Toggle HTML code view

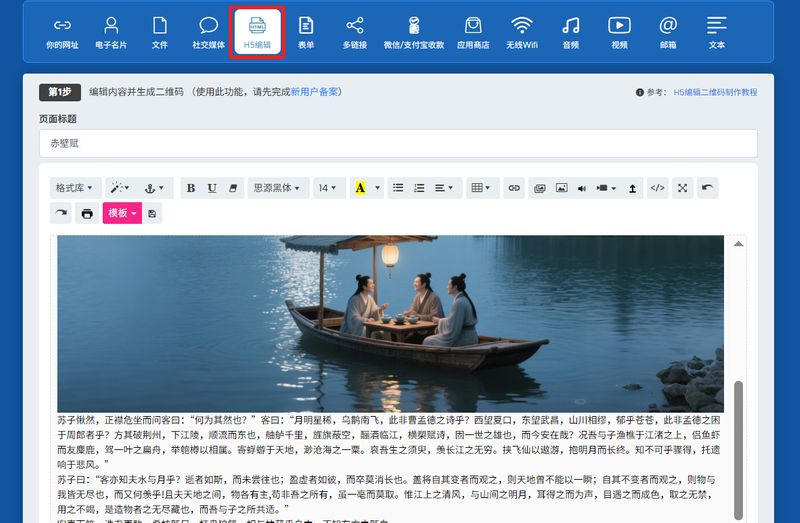658,188
